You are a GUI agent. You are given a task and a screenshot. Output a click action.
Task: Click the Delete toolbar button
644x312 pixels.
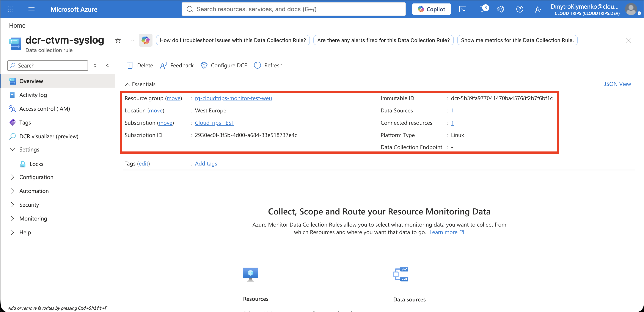[x=140, y=65]
